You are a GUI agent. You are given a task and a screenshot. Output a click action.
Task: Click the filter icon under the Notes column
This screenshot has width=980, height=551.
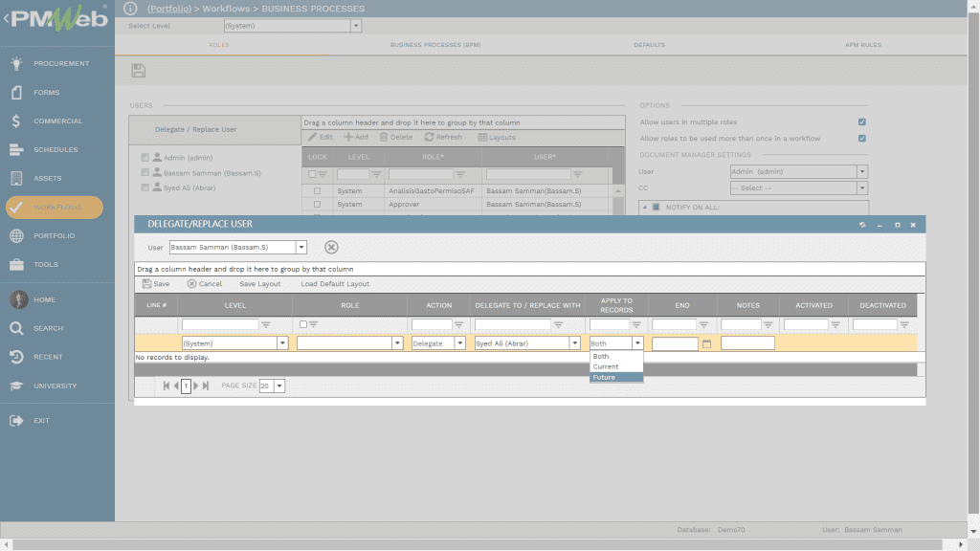click(768, 325)
